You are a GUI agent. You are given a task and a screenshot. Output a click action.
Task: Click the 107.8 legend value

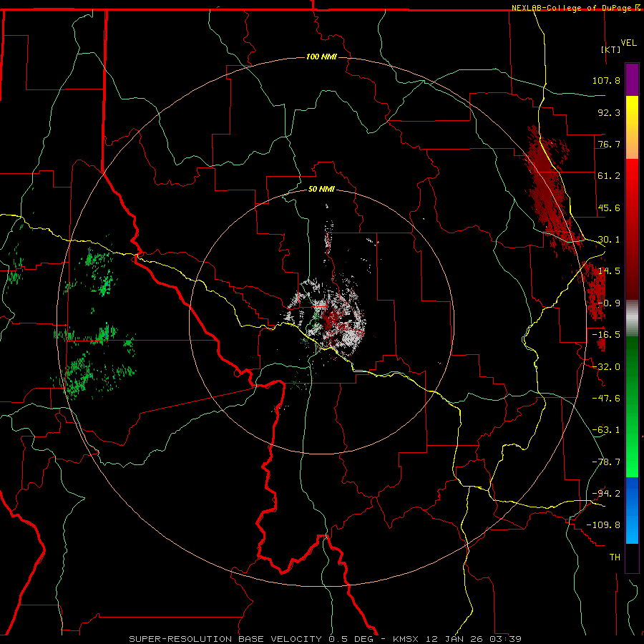click(x=606, y=80)
